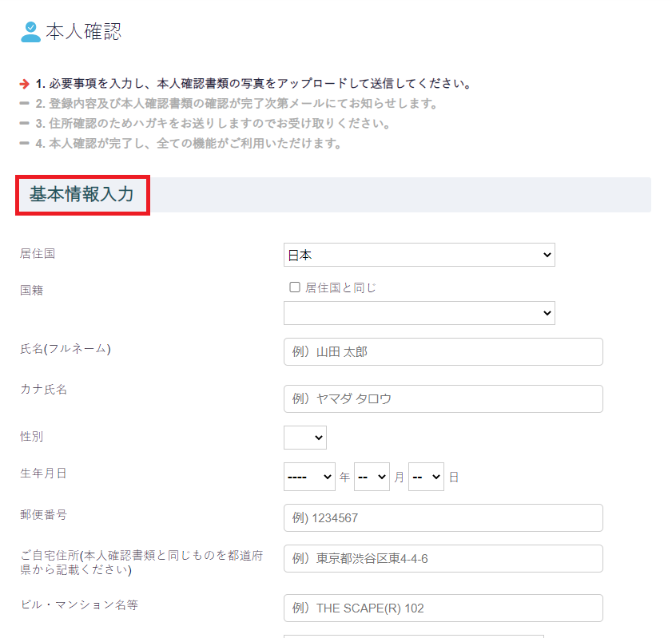Image resolution: width=672 pixels, height=638 pixels.
Task: Click the 本人確認 person icon
Action: pyautogui.click(x=30, y=32)
